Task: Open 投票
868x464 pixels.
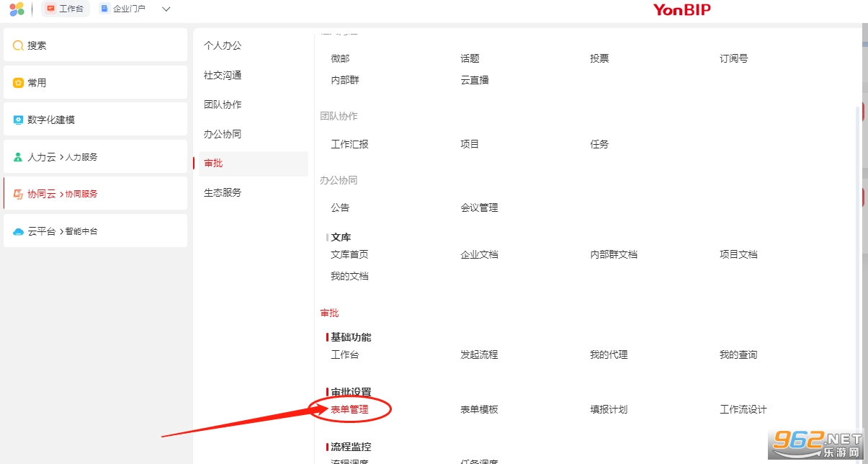Action: 599,58
